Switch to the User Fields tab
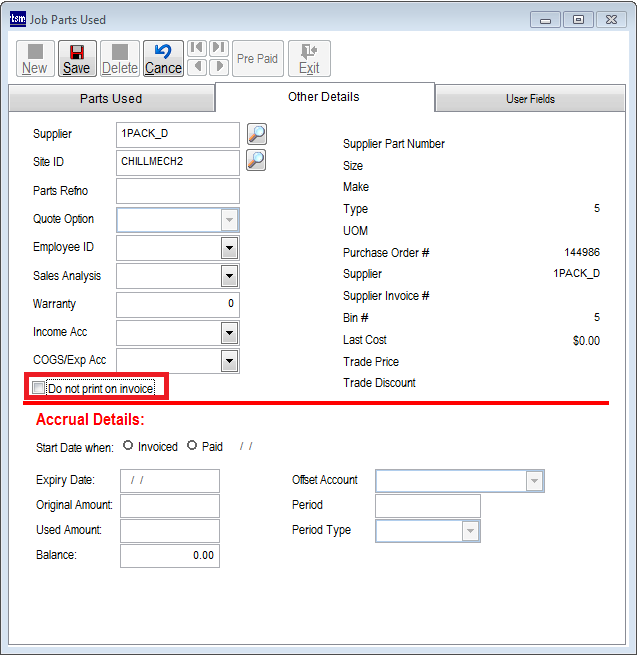The height and width of the screenshot is (657, 638). 530,99
